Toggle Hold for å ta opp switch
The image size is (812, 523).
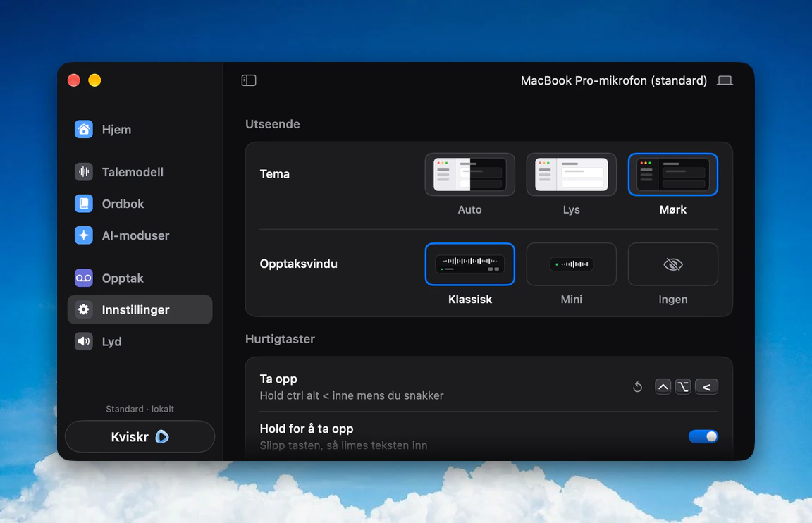point(703,436)
